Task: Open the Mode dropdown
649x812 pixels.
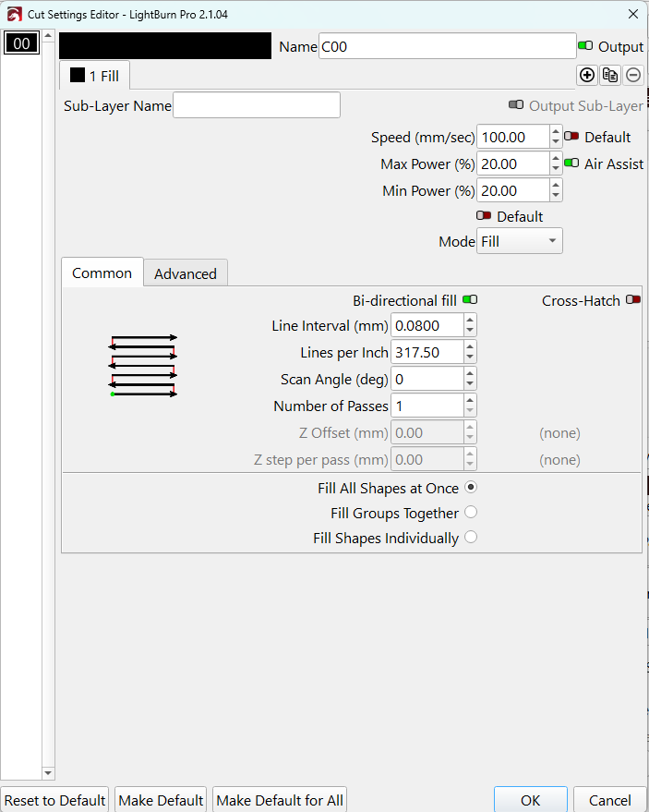Action: click(x=519, y=241)
